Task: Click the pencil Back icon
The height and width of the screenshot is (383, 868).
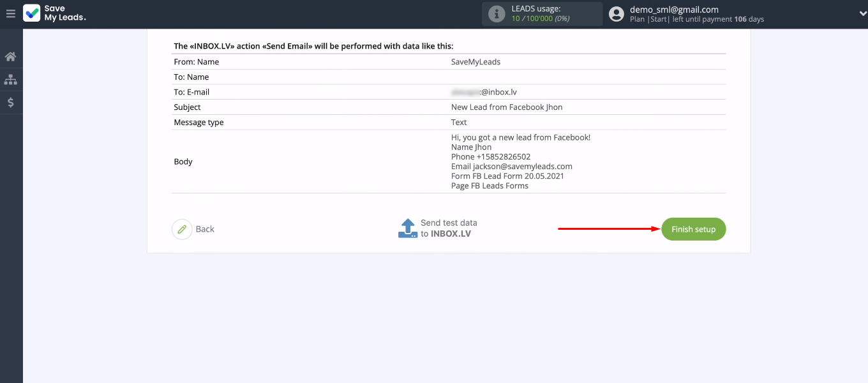Action: tap(182, 229)
